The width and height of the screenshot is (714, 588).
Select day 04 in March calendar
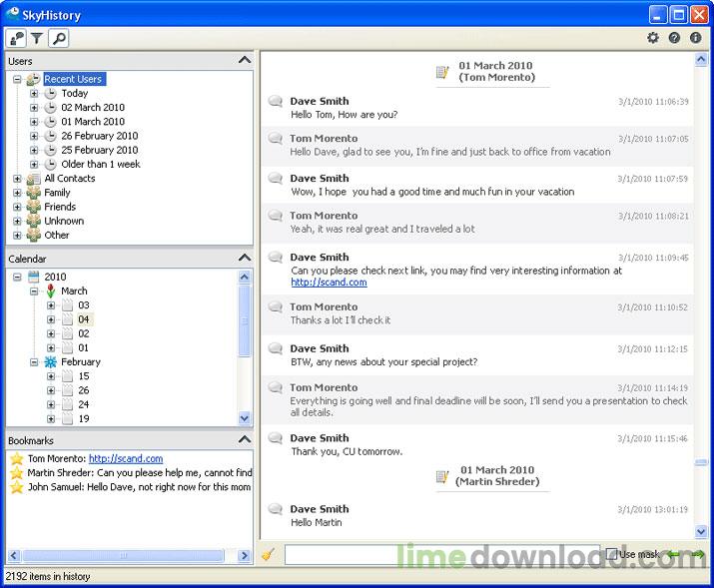[x=84, y=319]
